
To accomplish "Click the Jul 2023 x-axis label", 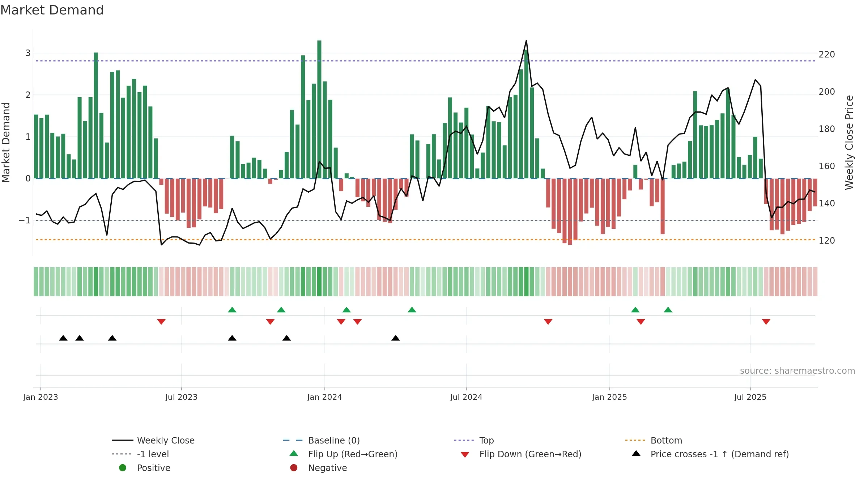I will coord(181,397).
